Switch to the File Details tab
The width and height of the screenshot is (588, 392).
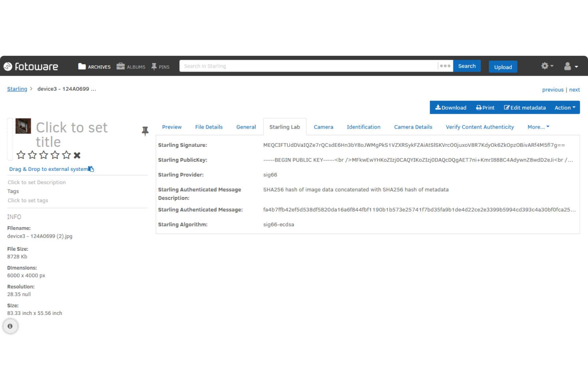[x=209, y=127]
